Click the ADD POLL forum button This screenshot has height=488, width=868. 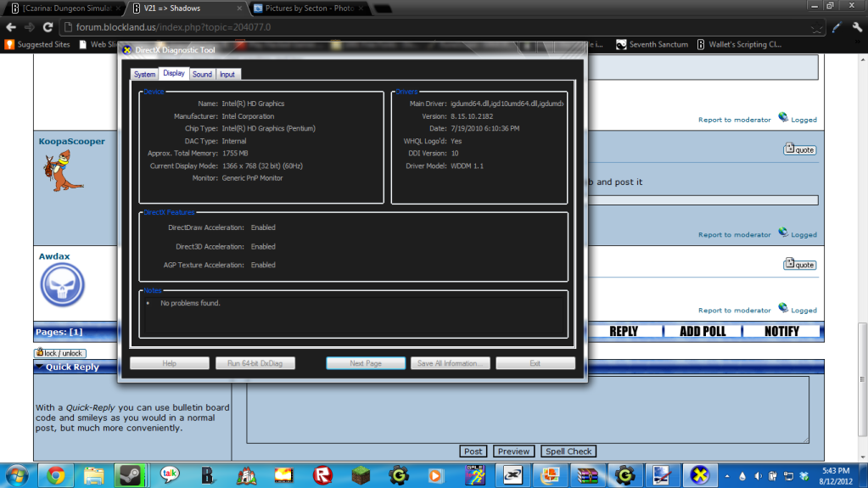(703, 331)
